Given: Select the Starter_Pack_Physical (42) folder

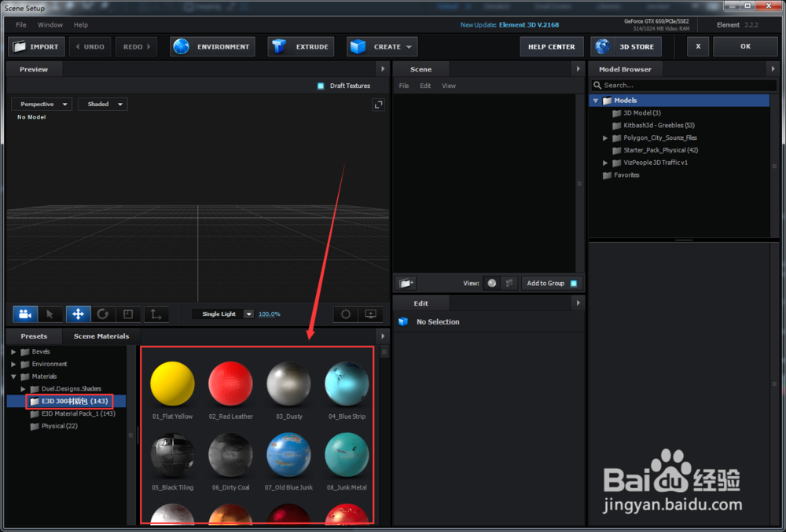Looking at the screenshot, I should (x=656, y=150).
